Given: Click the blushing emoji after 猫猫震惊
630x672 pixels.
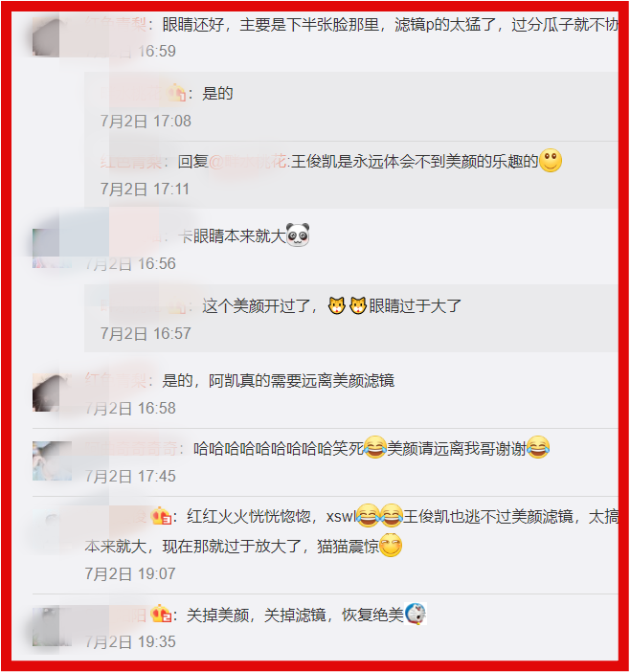Looking at the screenshot, I should point(391,545).
